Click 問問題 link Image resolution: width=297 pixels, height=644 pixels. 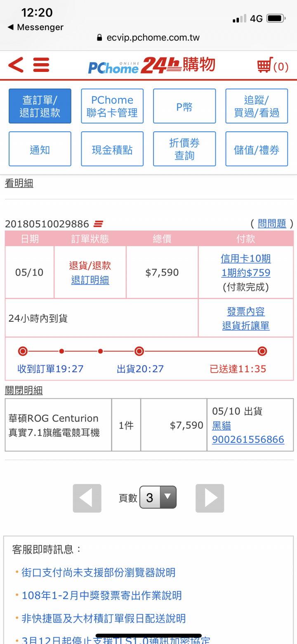point(272,223)
